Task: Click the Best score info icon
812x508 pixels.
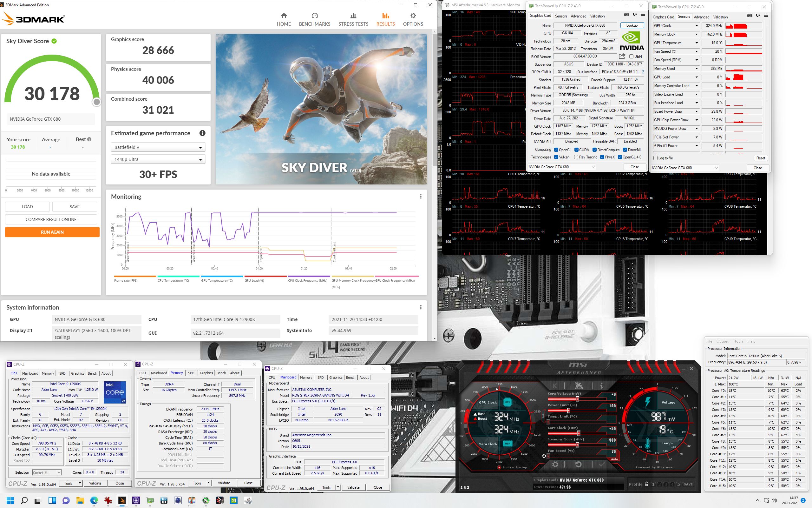Action: (89, 139)
